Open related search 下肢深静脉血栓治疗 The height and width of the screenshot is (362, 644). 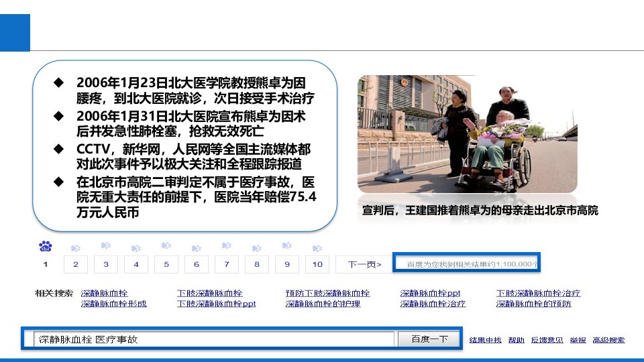(538, 293)
